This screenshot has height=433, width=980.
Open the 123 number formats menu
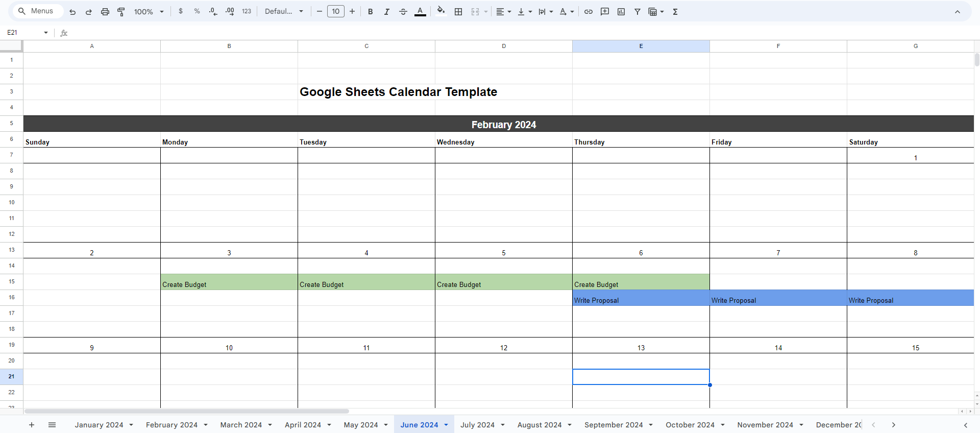point(247,11)
